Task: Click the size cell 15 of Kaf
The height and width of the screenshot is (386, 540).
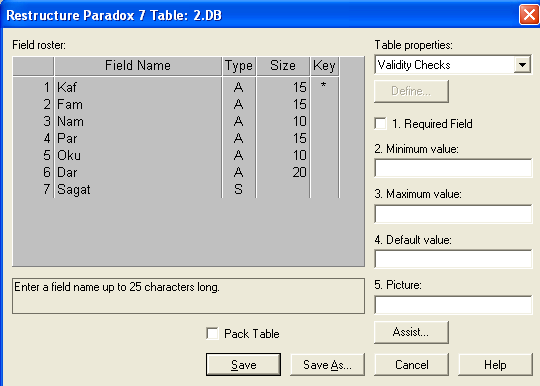Action: click(283, 87)
